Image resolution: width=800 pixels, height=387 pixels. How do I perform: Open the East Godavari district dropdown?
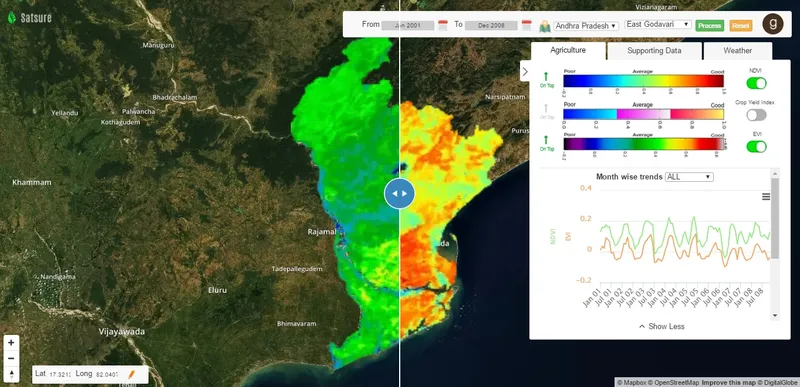click(658, 24)
